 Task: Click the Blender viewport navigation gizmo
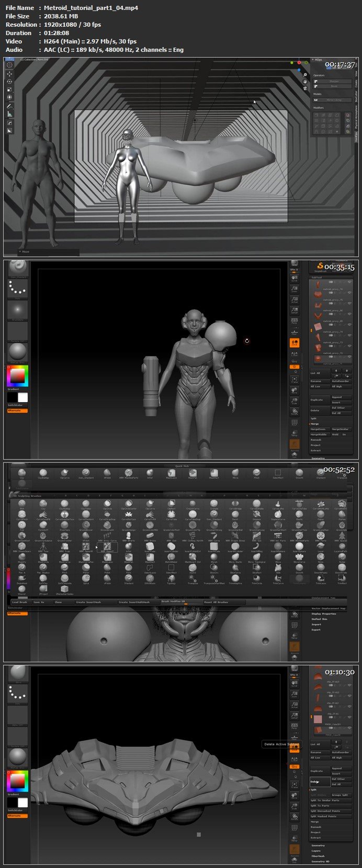[x=299, y=65]
